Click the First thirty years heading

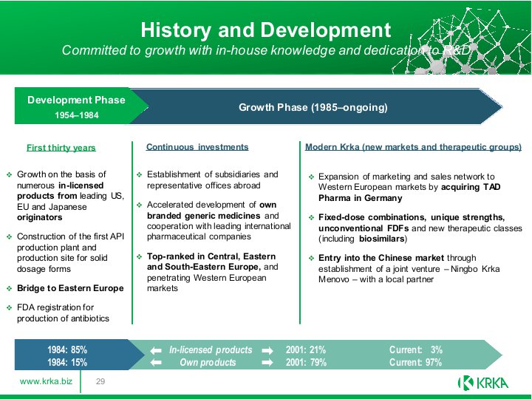click(x=61, y=148)
